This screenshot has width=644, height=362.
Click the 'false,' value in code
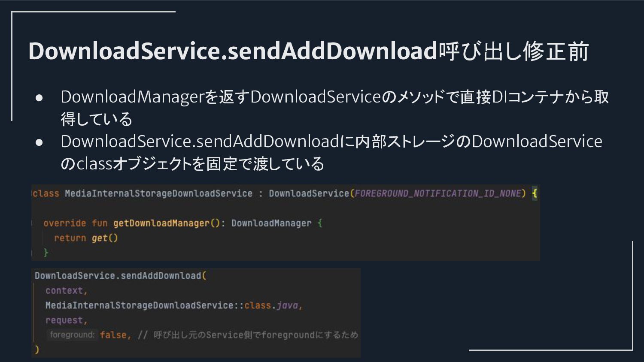click(x=115, y=335)
